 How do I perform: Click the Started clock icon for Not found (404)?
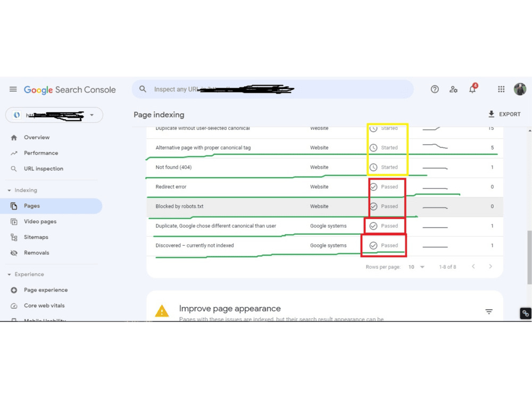coord(373,167)
